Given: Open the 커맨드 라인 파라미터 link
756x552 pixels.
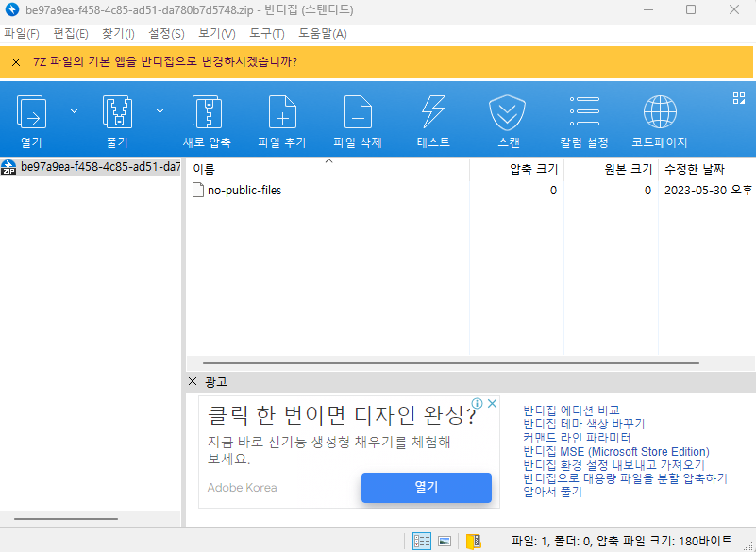Looking at the screenshot, I should tap(577, 438).
